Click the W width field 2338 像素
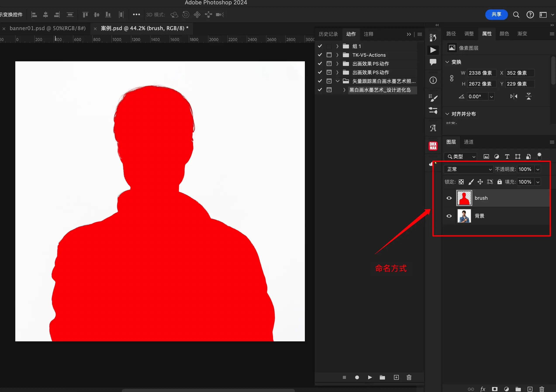Screen dimensions: 556x392 481,73
